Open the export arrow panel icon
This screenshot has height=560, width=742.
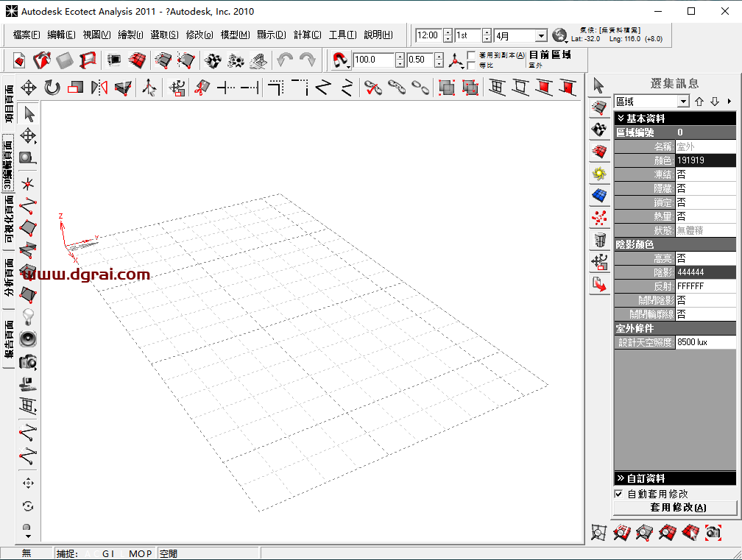[599, 284]
